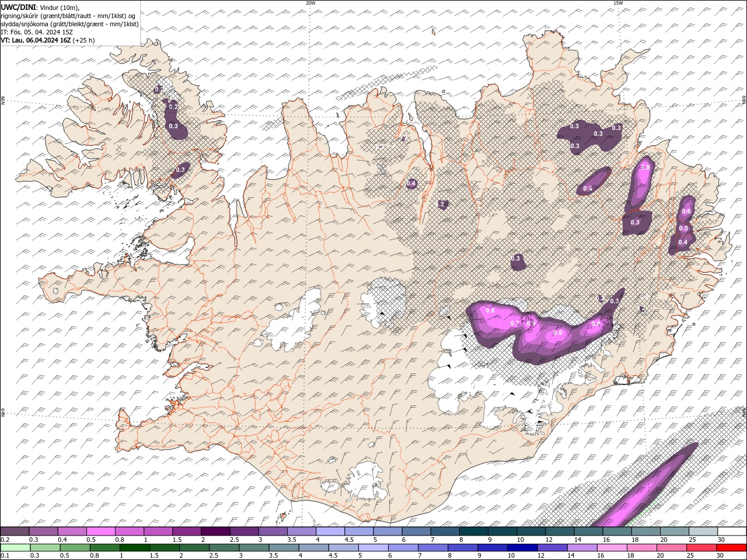Click the bold 'VT: Lau. 06.04.2024 16Z' text
This screenshot has height=560, width=747.
click(36, 40)
